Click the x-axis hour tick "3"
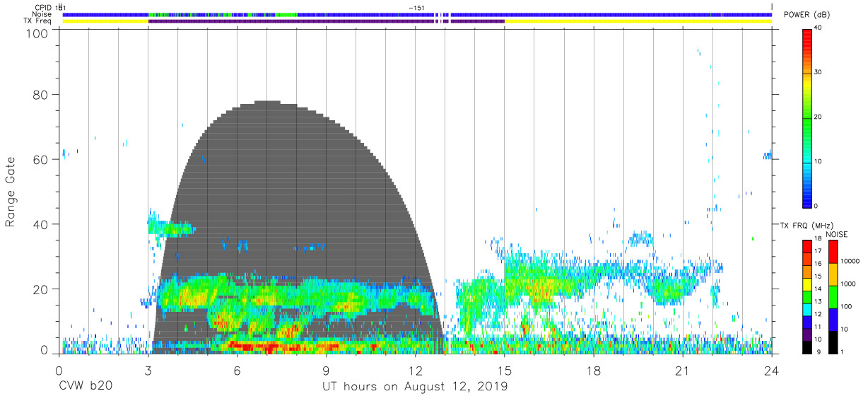 pos(148,371)
